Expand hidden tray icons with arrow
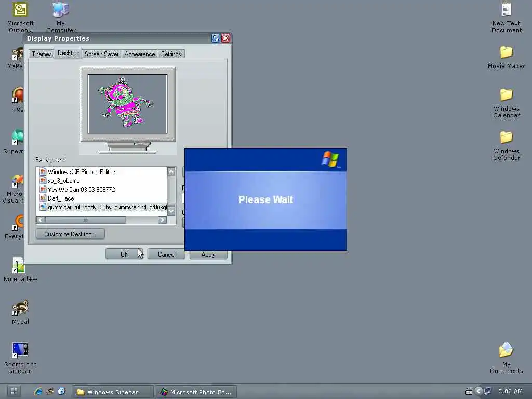Image resolution: width=532 pixels, height=399 pixels. click(478, 392)
